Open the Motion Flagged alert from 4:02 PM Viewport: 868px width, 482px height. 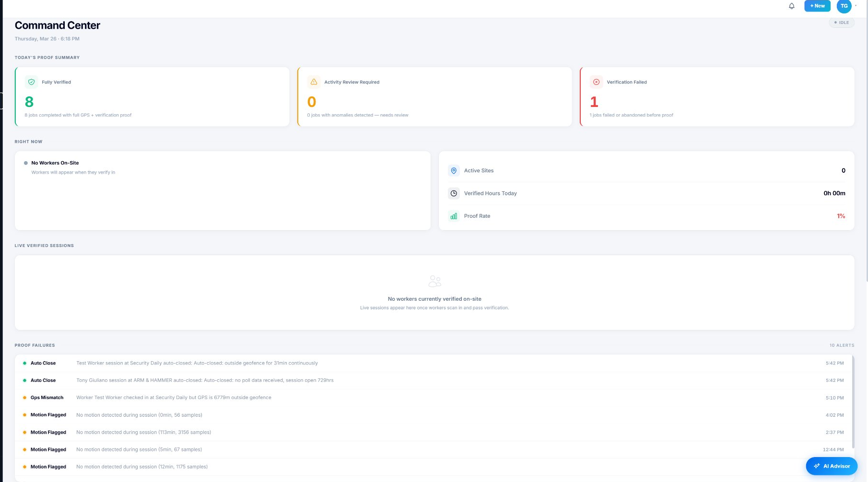192,415
